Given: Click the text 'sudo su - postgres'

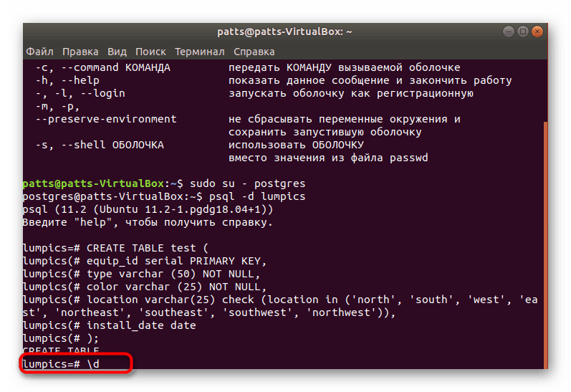Looking at the screenshot, I should click(248, 183).
